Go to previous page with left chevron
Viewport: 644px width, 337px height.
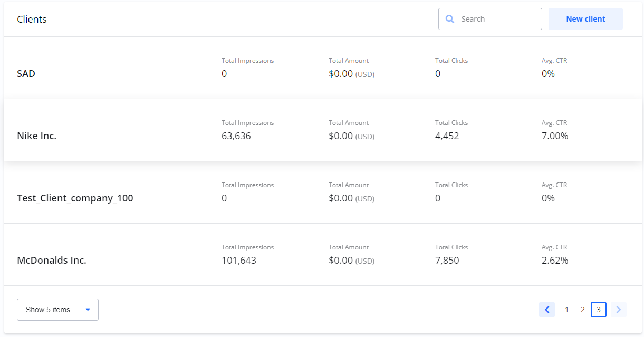click(547, 310)
